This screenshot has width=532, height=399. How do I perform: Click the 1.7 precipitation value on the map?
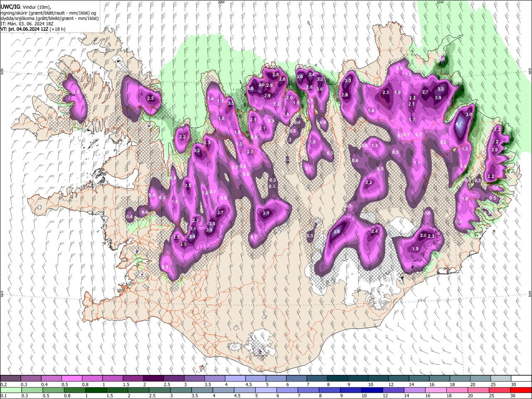tap(412, 120)
